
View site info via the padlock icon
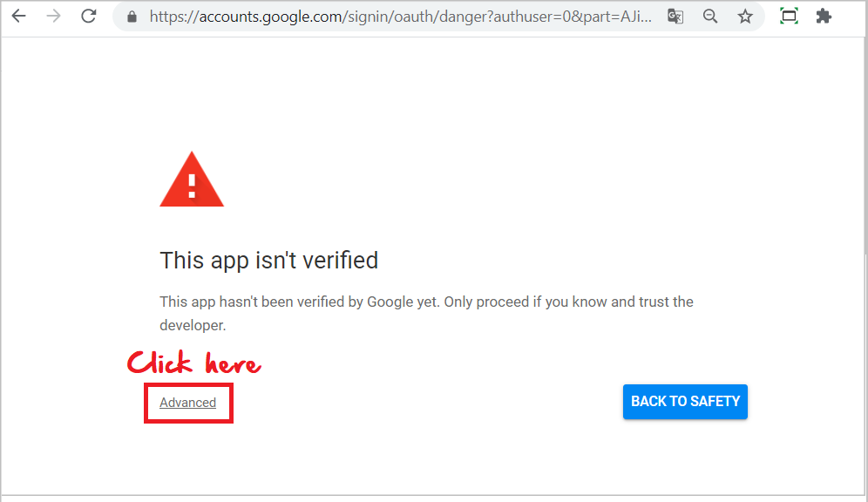pyautogui.click(x=132, y=17)
